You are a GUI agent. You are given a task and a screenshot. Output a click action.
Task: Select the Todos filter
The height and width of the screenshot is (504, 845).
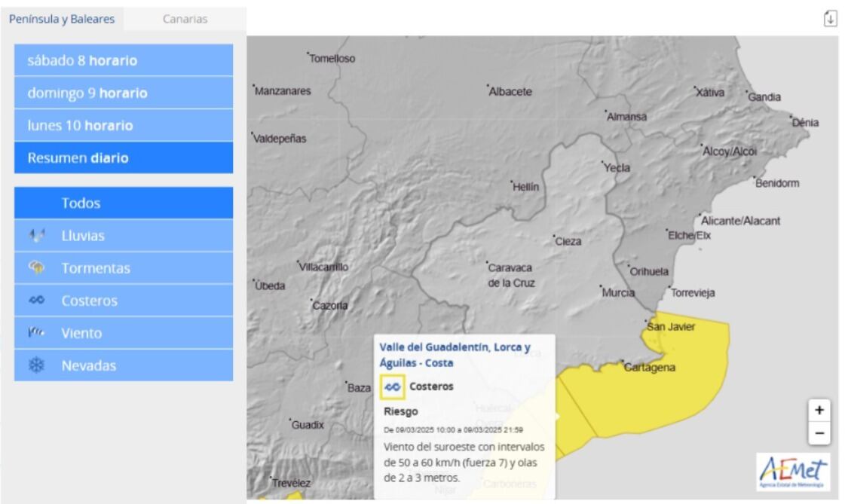click(124, 203)
